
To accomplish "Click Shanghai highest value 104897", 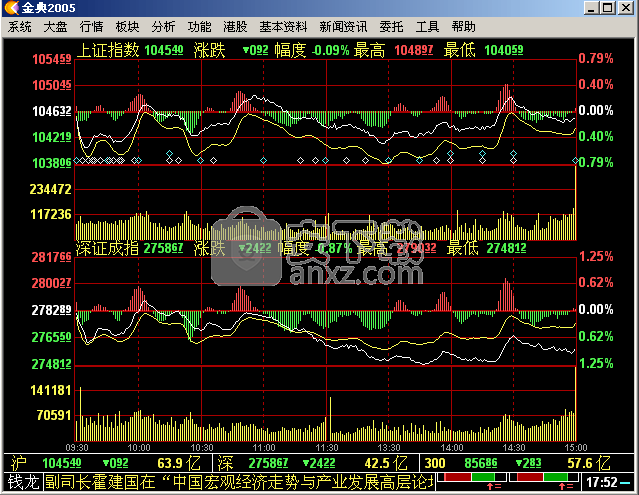I will (414, 51).
